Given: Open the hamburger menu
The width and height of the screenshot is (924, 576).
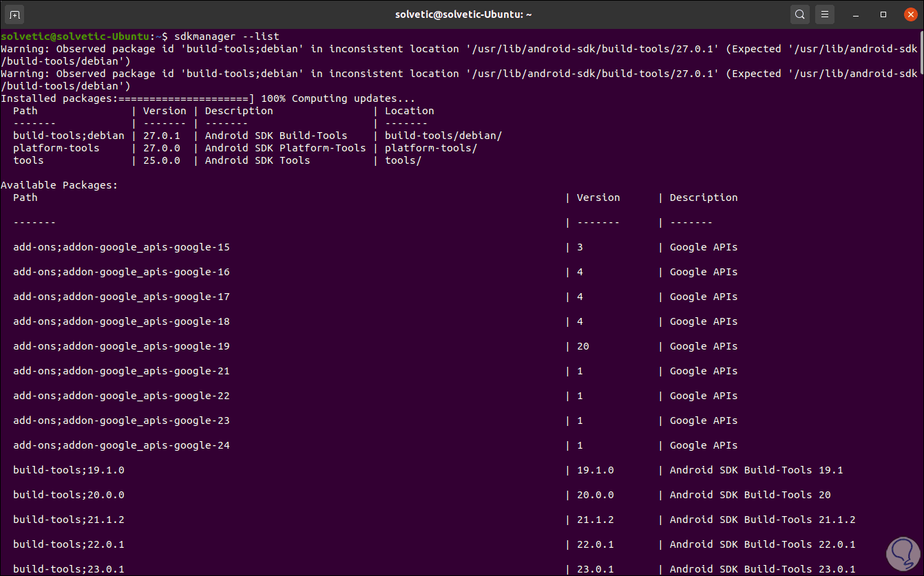Looking at the screenshot, I should tap(825, 14).
